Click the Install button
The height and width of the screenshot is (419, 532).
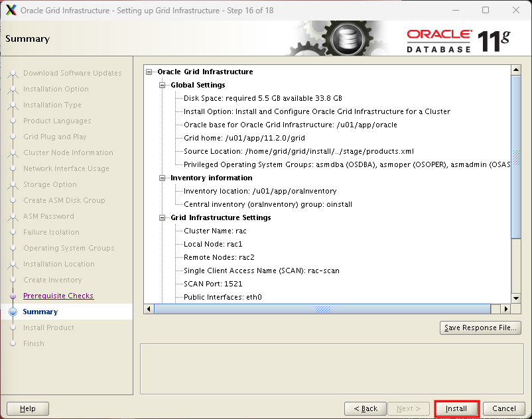[x=456, y=409]
